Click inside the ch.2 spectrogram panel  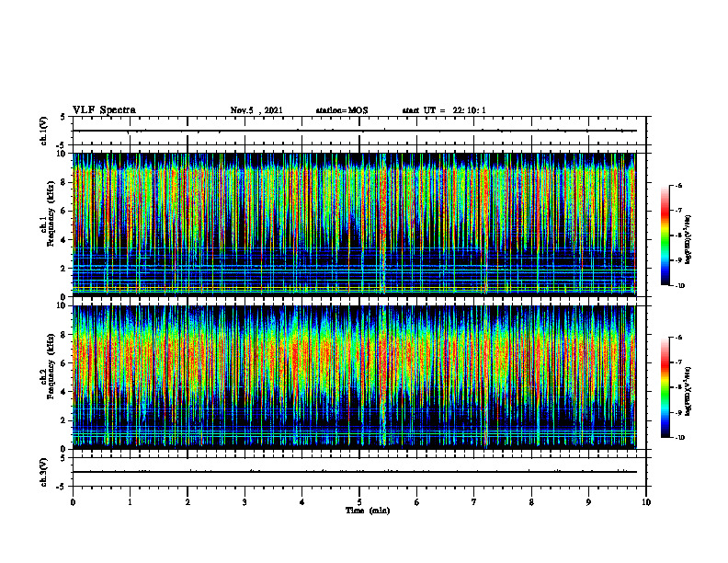[354, 377]
